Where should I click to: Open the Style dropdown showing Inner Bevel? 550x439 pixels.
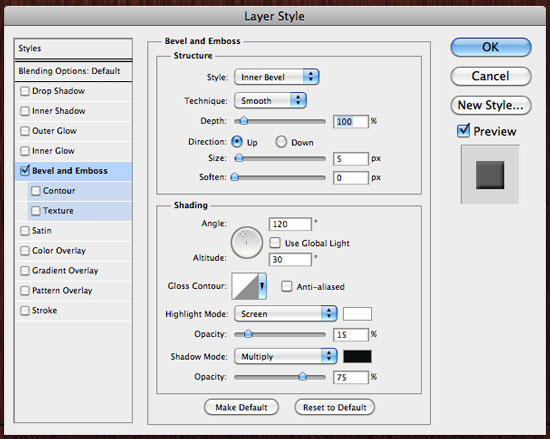[x=276, y=77]
